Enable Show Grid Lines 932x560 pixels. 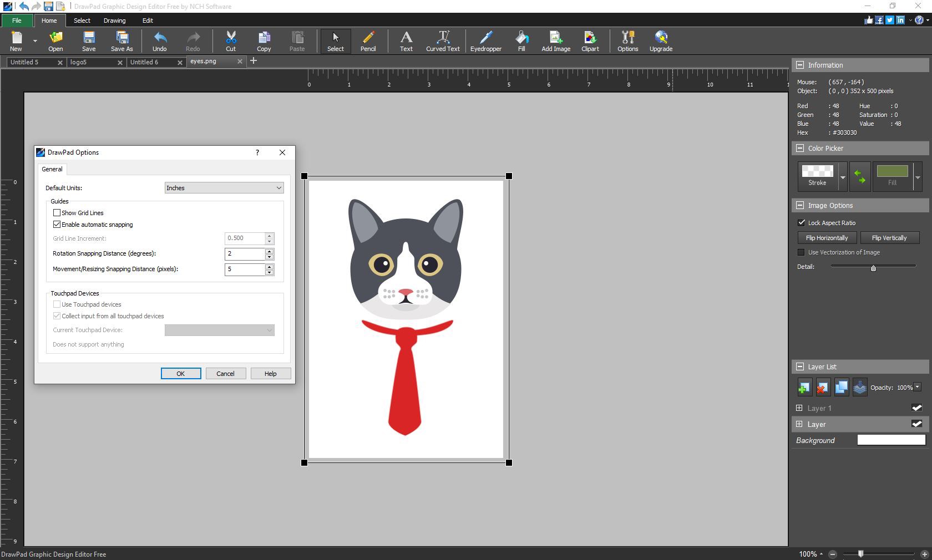pos(57,212)
